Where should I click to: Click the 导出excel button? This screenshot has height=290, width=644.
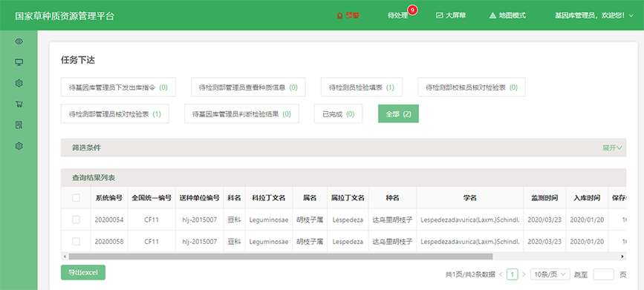click(83, 272)
